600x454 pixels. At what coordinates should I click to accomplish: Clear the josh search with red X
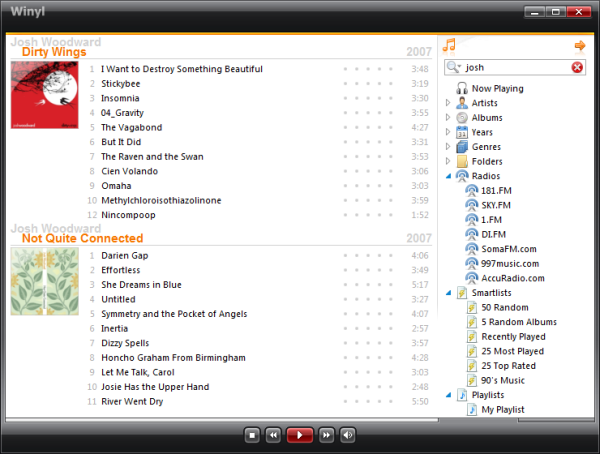577,67
